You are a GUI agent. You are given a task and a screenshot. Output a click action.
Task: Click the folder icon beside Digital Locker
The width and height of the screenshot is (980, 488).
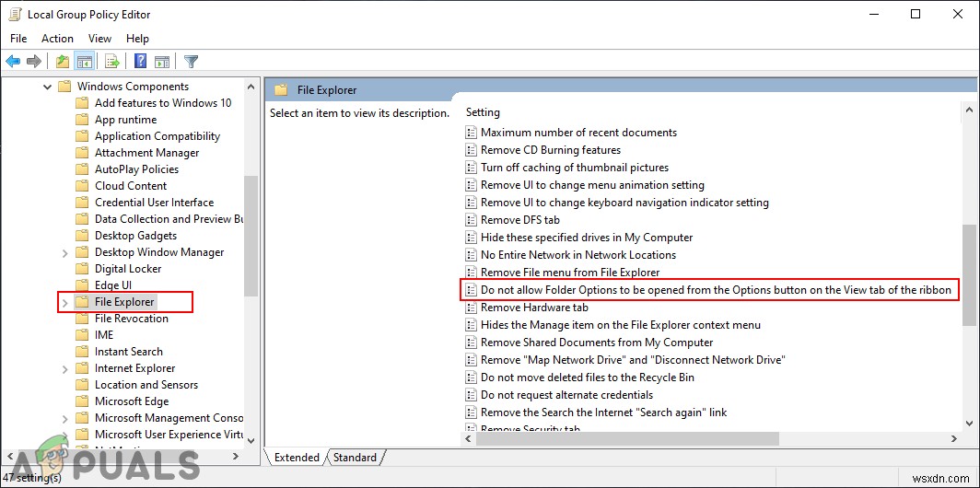pos(82,269)
